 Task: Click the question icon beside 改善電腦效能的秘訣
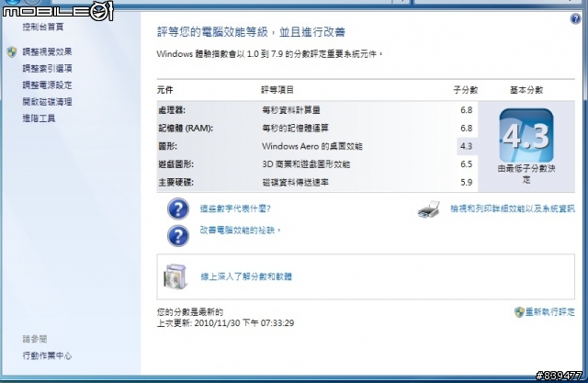(x=178, y=236)
